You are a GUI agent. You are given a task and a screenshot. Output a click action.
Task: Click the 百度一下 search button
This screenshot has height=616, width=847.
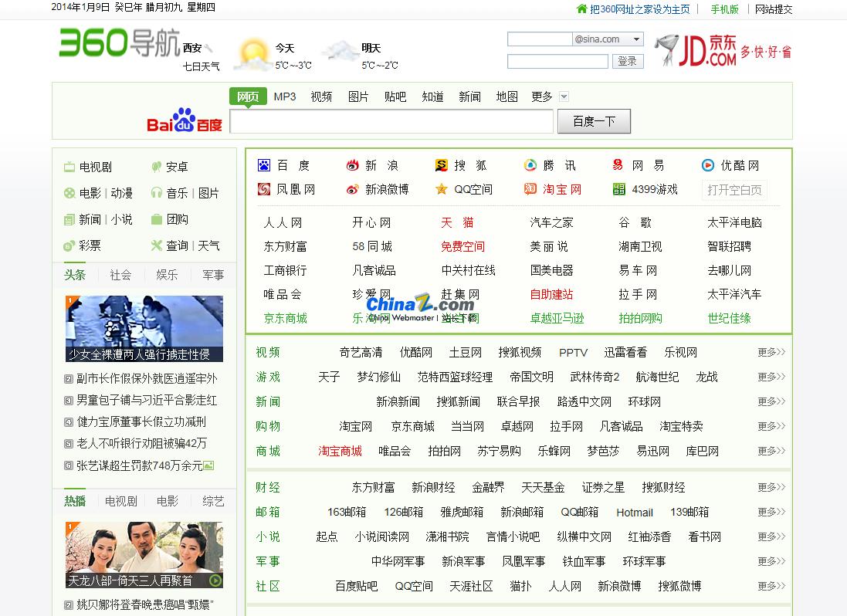(x=594, y=121)
